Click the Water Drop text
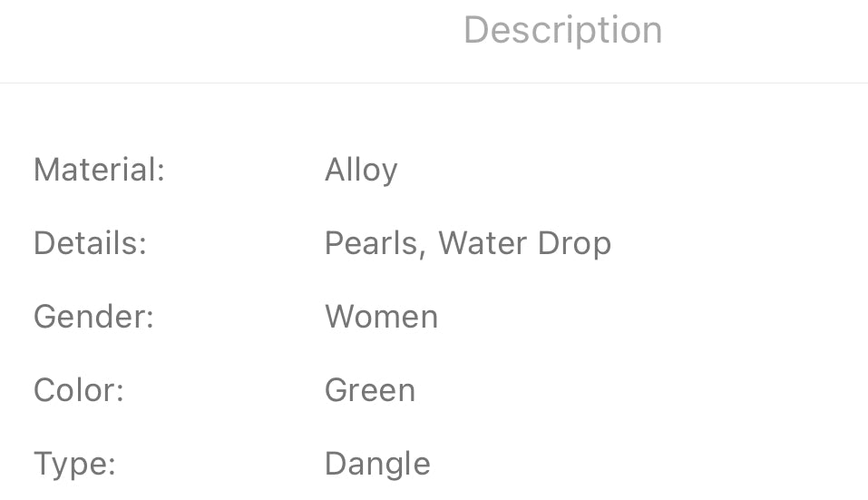The height and width of the screenshot is (500, 868). pos(524,243)
